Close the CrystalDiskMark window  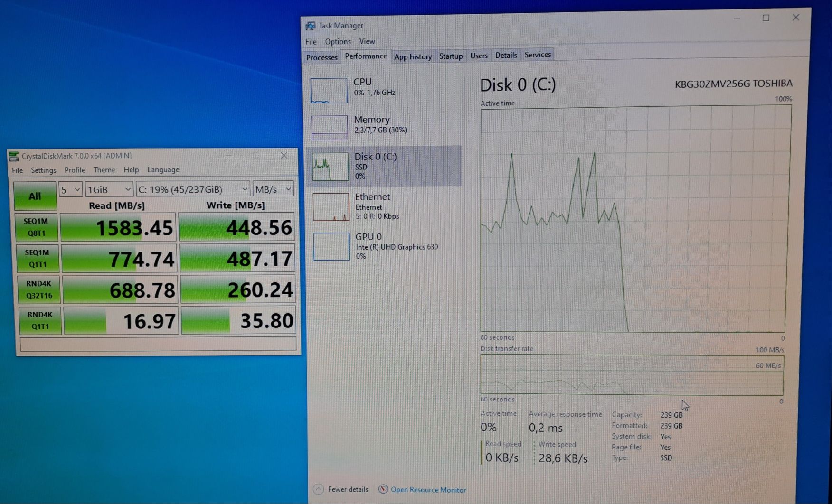pyautogui.click(x=284, y=155)
